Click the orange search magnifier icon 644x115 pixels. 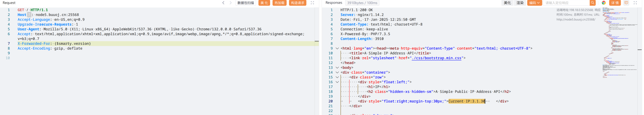click(592, 3)
